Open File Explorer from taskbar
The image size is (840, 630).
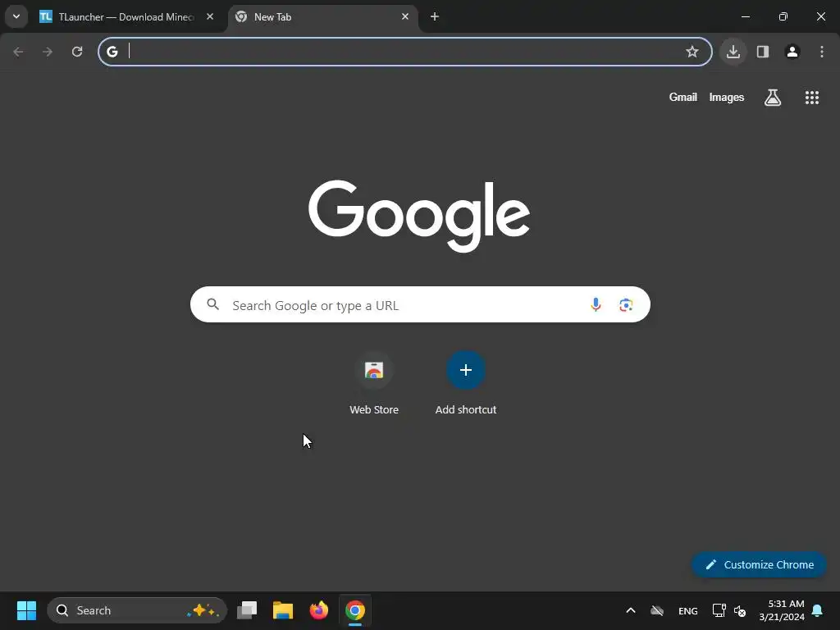(x=283, y=610)
